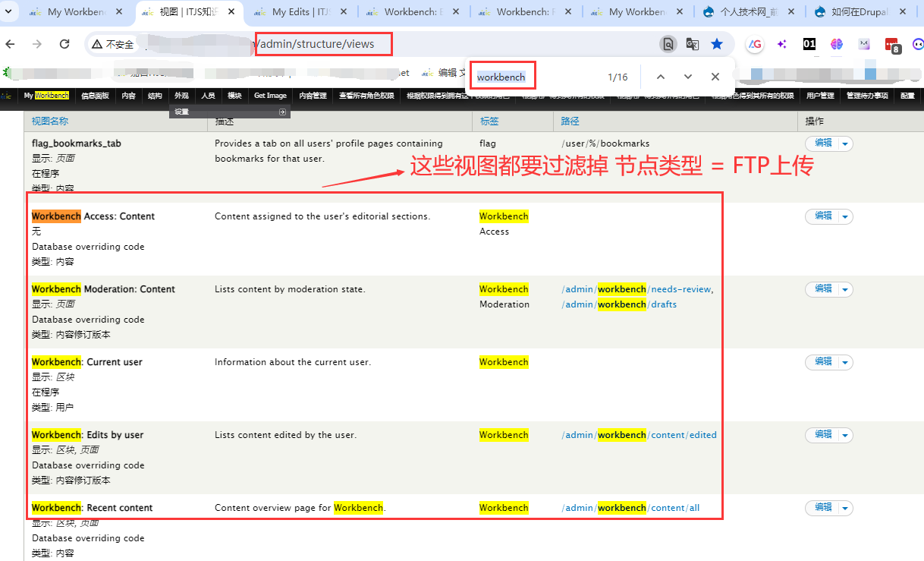Click 'Lists content by moderation state.' description

[290, 289]
